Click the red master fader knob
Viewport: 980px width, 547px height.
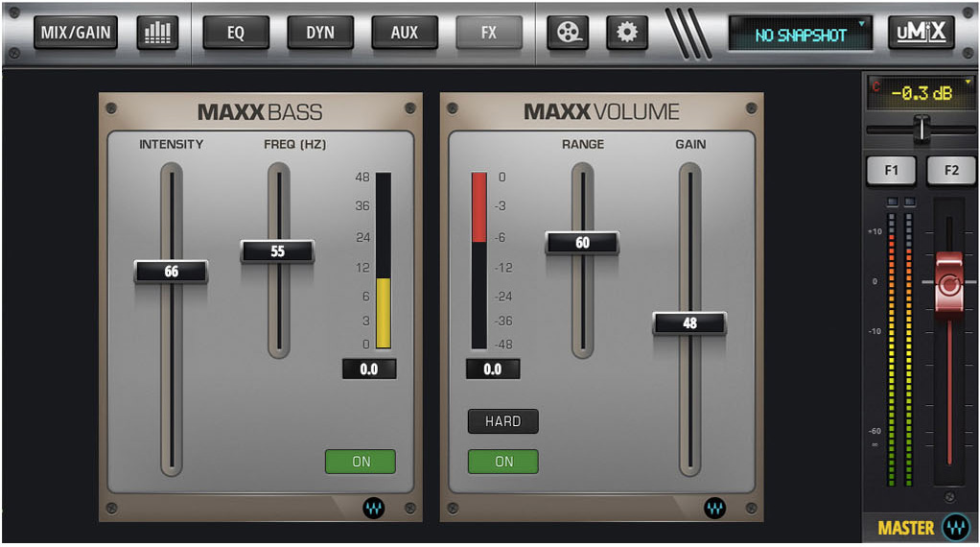[x=948, y=283]
